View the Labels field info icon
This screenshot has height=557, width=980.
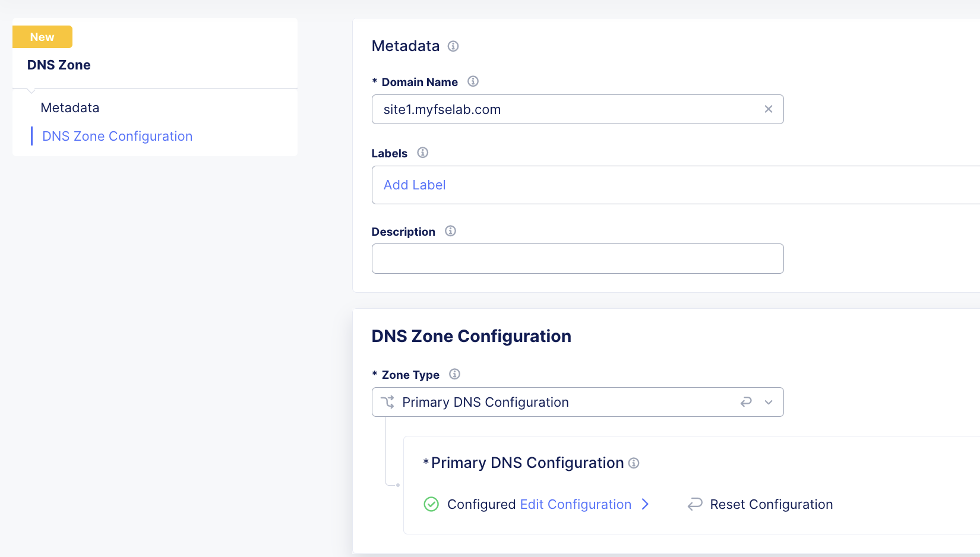(422, 153)
